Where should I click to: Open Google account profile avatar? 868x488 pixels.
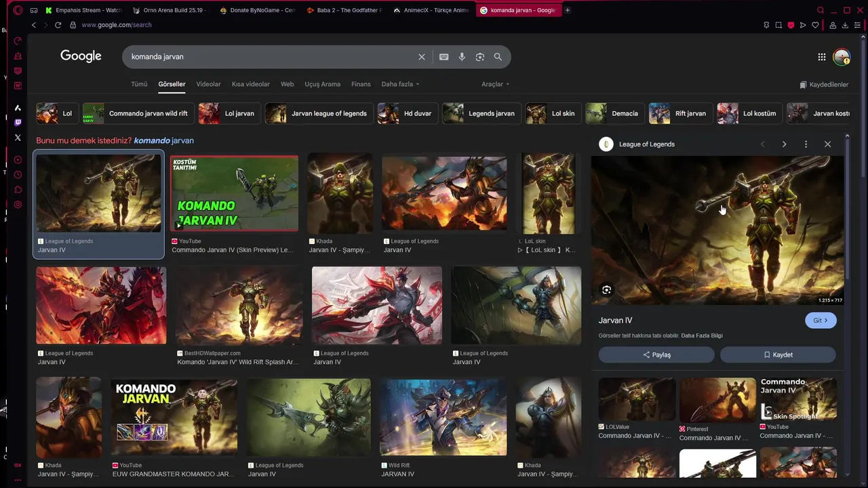842,57
